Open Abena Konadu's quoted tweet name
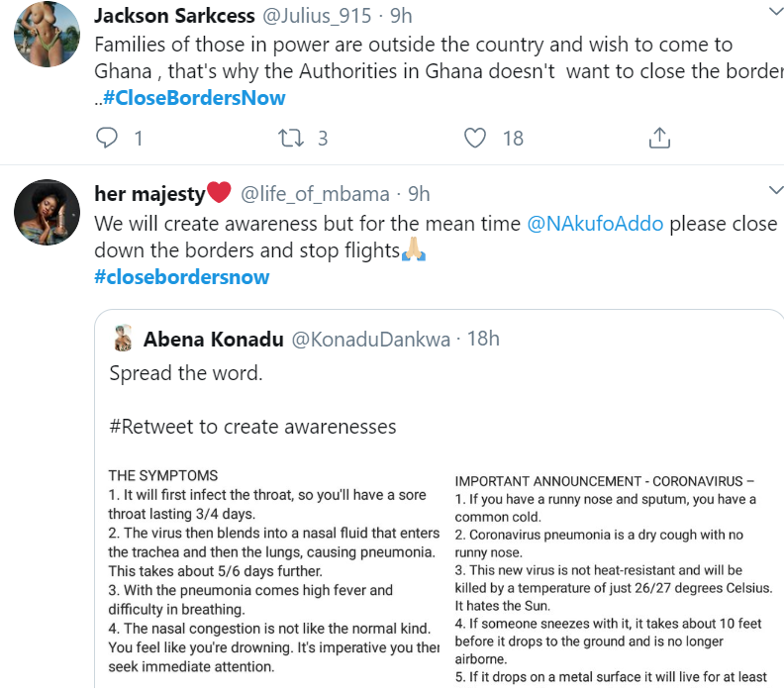 tap(212, 339)
